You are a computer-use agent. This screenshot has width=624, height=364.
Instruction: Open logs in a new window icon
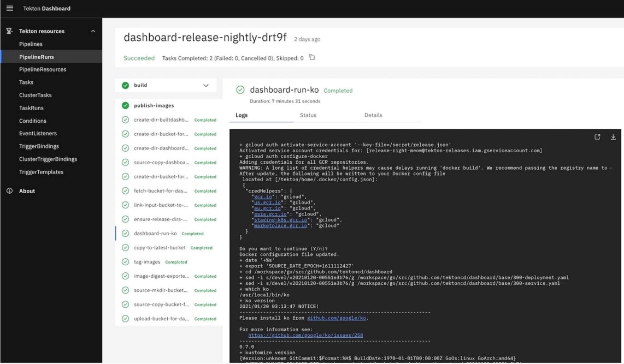coord(597,137)
